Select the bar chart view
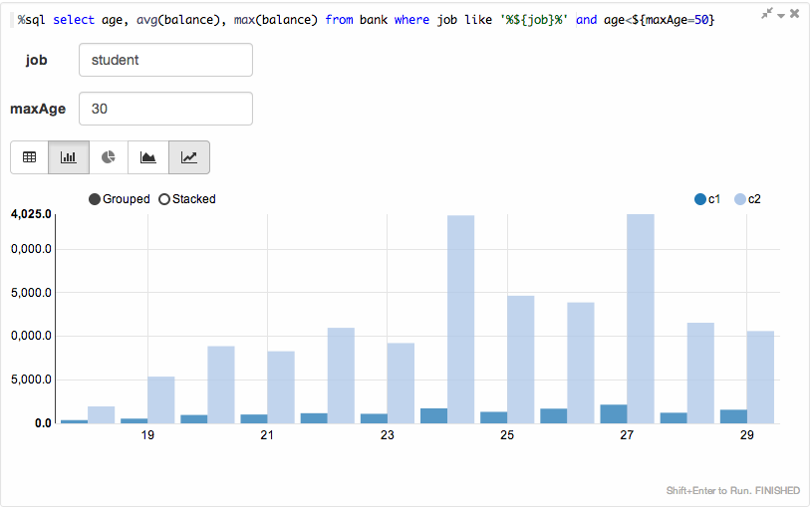The width and height of the screenshot is (812, 511). (x=69, y=157)
